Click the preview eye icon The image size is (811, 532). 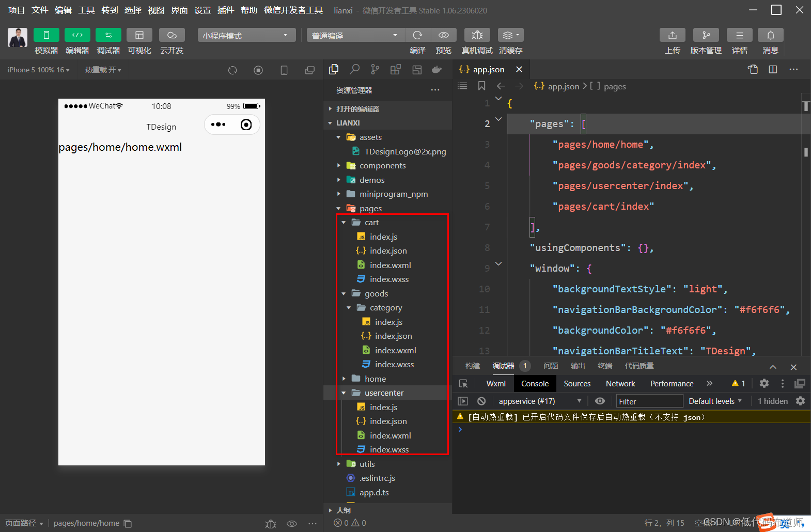443,35
